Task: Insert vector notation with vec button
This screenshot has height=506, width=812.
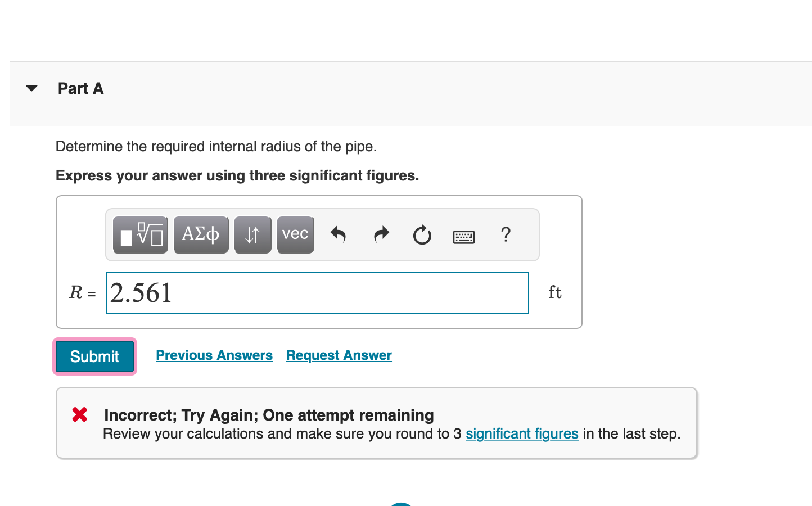Action: coord(295,234)
